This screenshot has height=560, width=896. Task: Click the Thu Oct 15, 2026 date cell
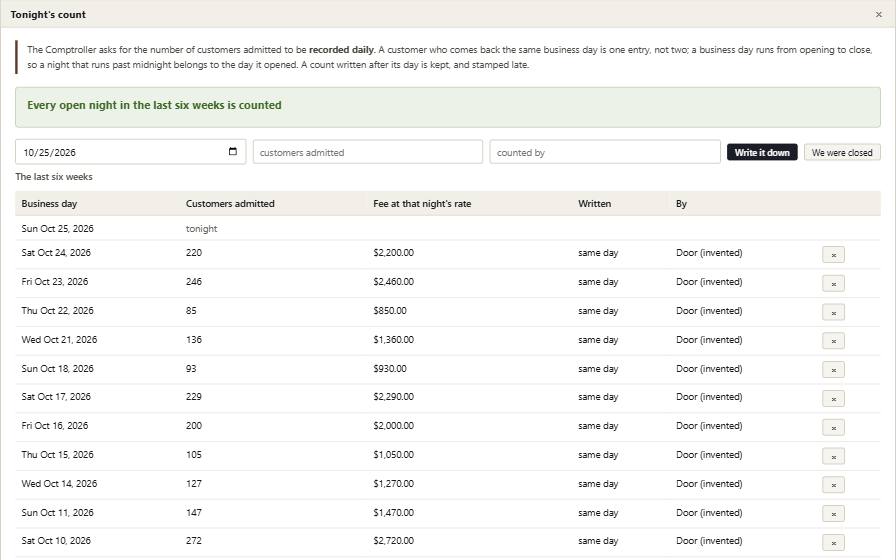click(x=57, y=455)
